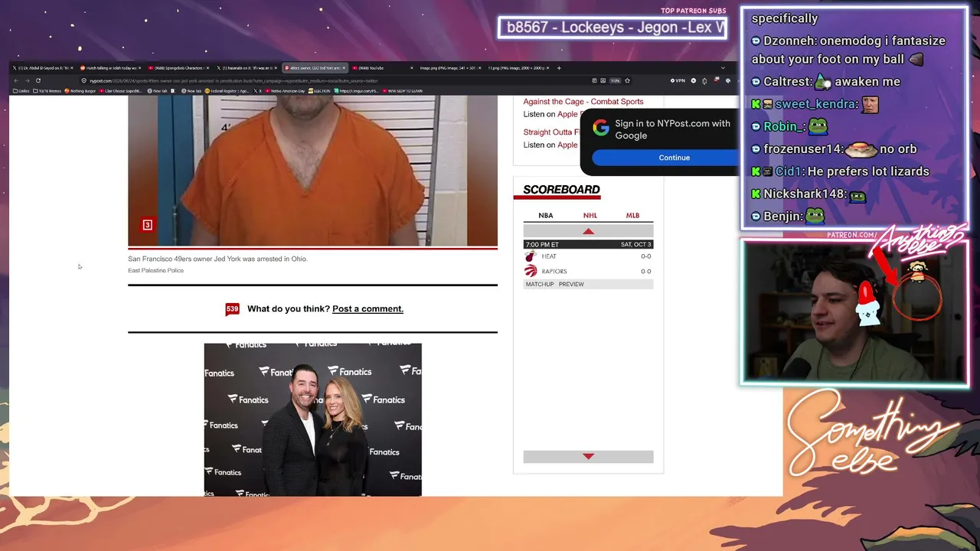
Task: Open the Nothing Burger bookmark
Action: tap(80, 91)
